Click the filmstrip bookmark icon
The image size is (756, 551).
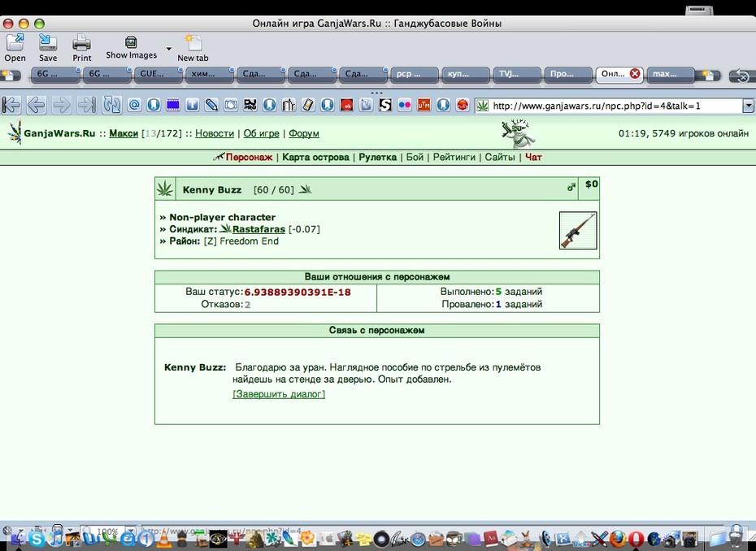[x=173, y=105]
